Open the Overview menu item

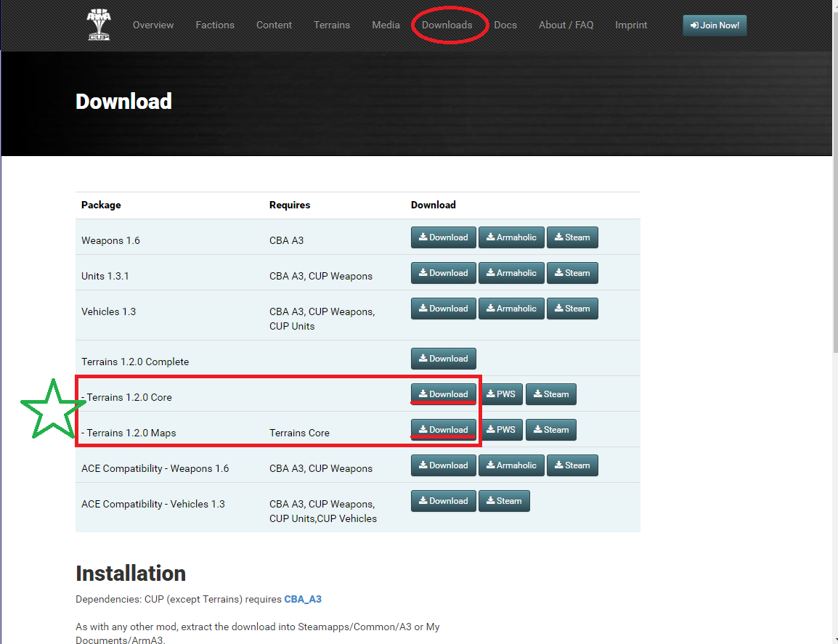coord(153,25)
